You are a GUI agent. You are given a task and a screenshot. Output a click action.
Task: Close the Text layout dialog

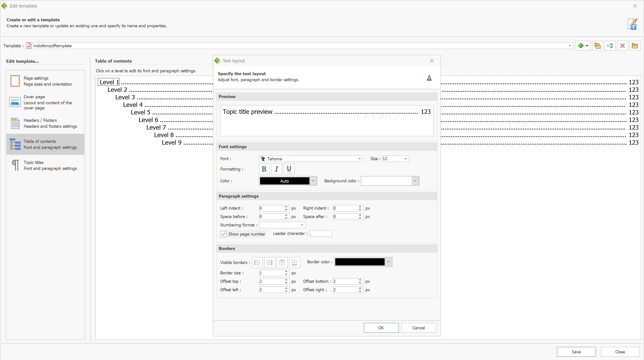click(432, 61)
